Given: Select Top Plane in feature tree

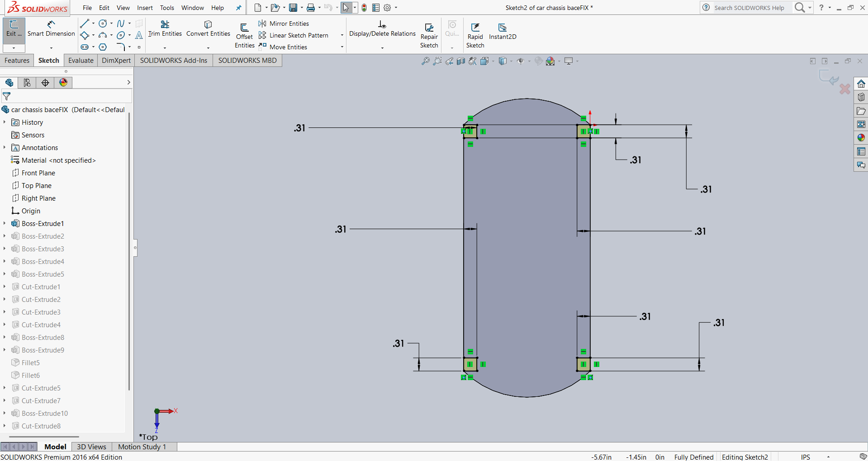Looking at the screenshot, I should (x=37, y=185).
